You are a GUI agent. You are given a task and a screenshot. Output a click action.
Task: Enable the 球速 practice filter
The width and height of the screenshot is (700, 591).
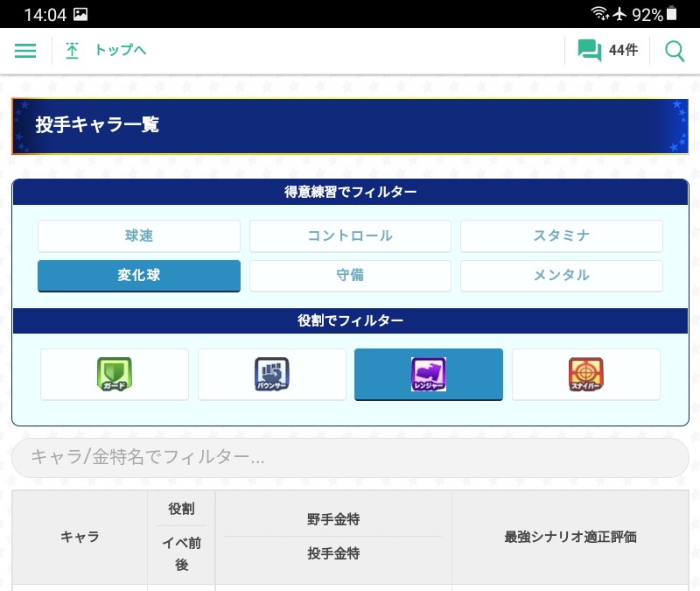[139, 236]
